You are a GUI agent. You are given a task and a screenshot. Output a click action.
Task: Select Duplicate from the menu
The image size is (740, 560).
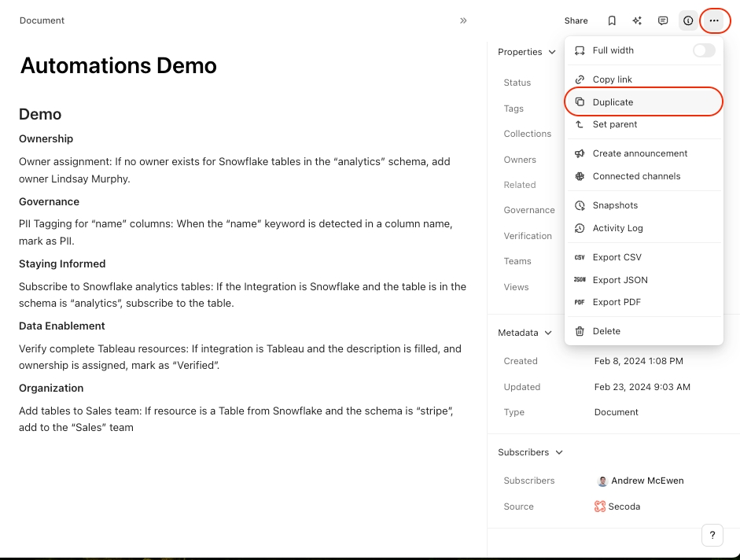click(613, 102)
